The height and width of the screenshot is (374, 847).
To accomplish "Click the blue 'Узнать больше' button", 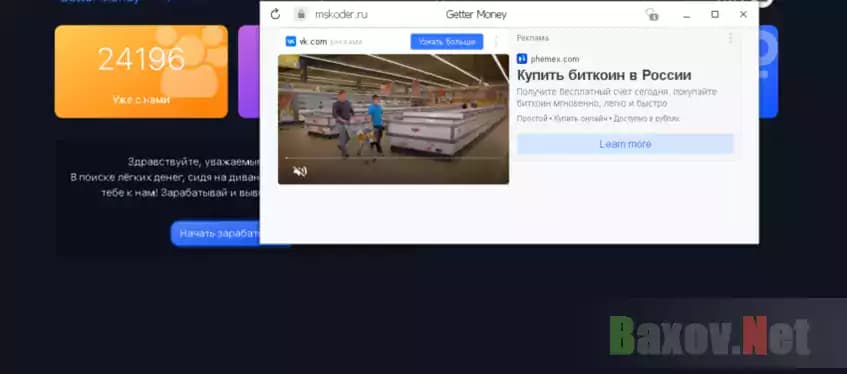I will pyautogui.click(x=447, y=42).
